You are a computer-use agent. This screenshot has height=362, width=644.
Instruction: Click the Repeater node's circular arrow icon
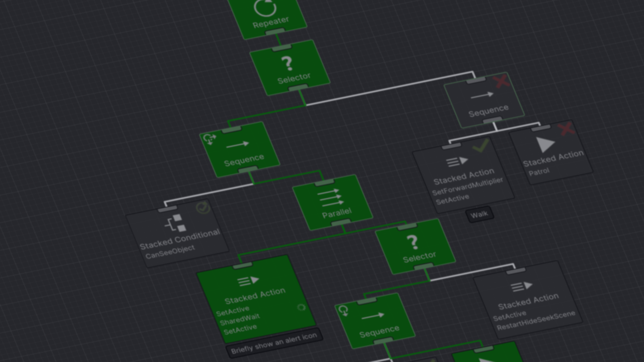pyautogui.click(x=265, y=8)
